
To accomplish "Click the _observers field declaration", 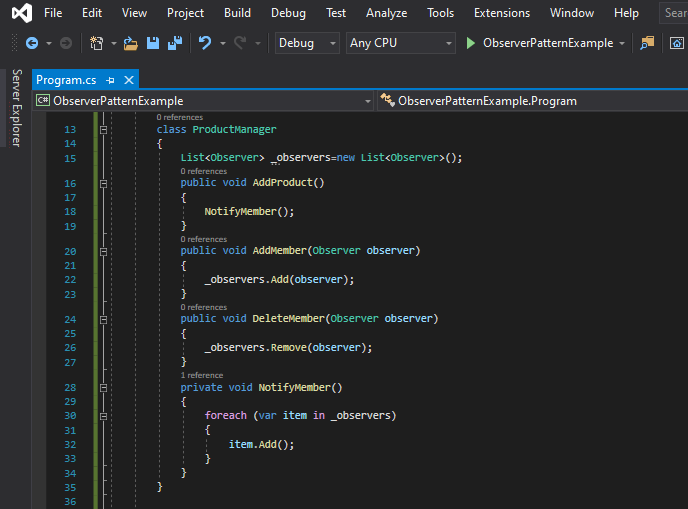I will [x=301, y=158].
